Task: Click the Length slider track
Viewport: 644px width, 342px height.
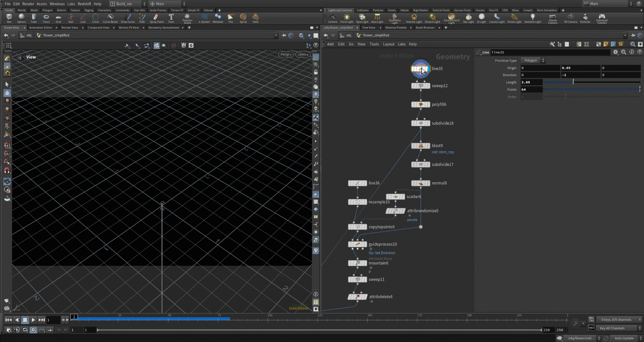Action: pyautogui.click(x=592, y=82)
